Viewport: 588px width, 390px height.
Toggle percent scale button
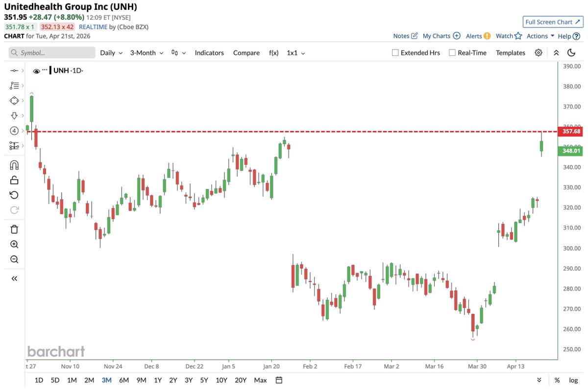click(557, 380)
